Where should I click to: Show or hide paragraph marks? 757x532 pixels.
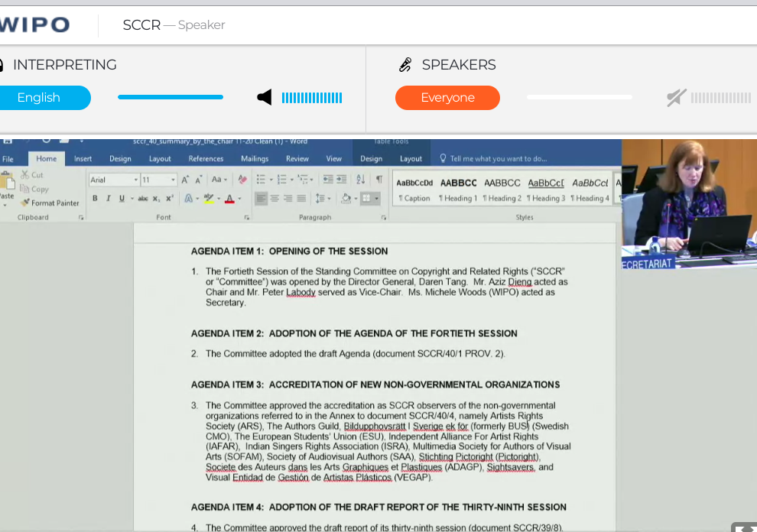point(379,180)
